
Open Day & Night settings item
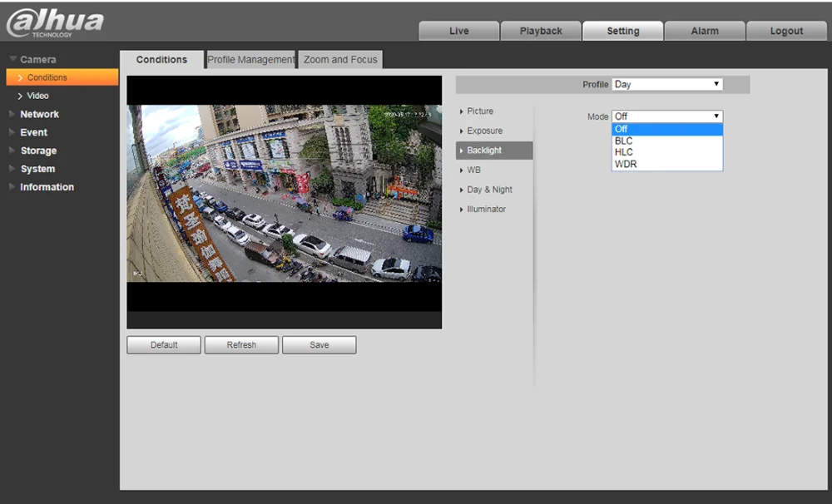[489, 190]
